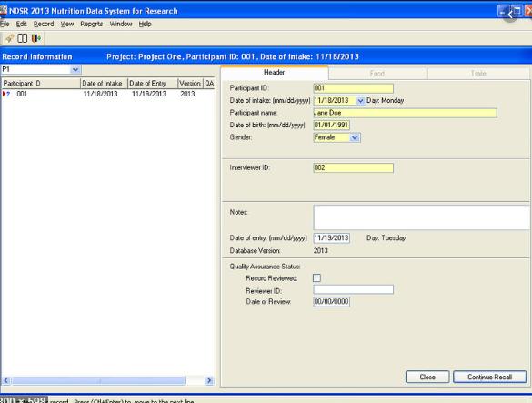The image size is (532, 403).
Task: Switch to the Food tab
Action: (377, 74)
